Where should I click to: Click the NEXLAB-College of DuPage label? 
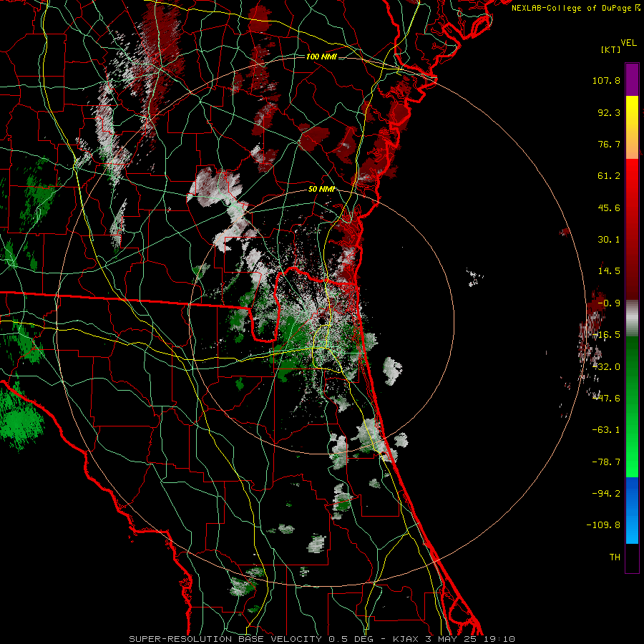(x=575, y=8)
